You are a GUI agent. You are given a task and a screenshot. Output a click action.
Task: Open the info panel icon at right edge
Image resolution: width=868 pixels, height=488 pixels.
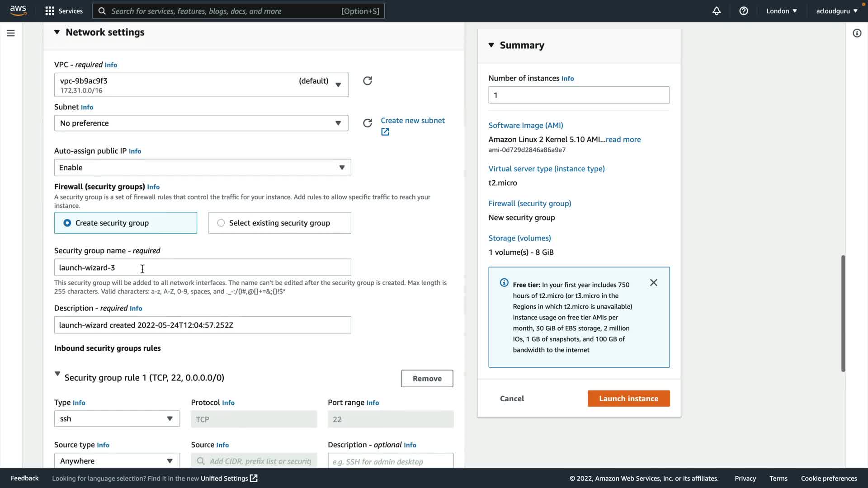[x=857, y=33]
